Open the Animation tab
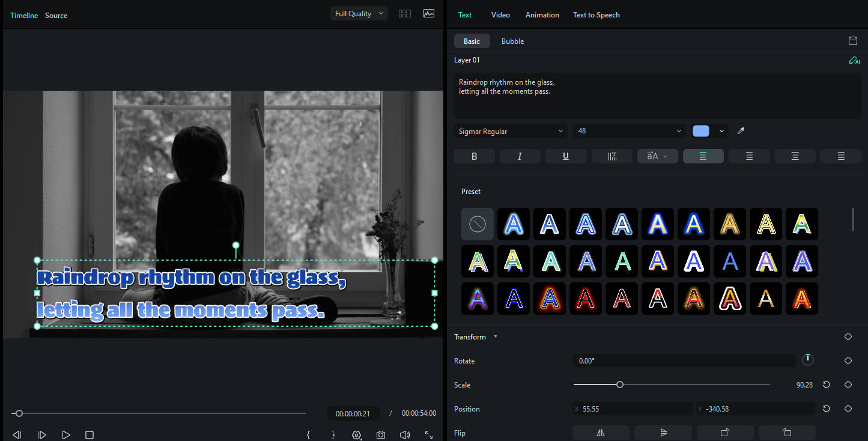The height and width of the screenshot is (441, 868). point(542,14)
